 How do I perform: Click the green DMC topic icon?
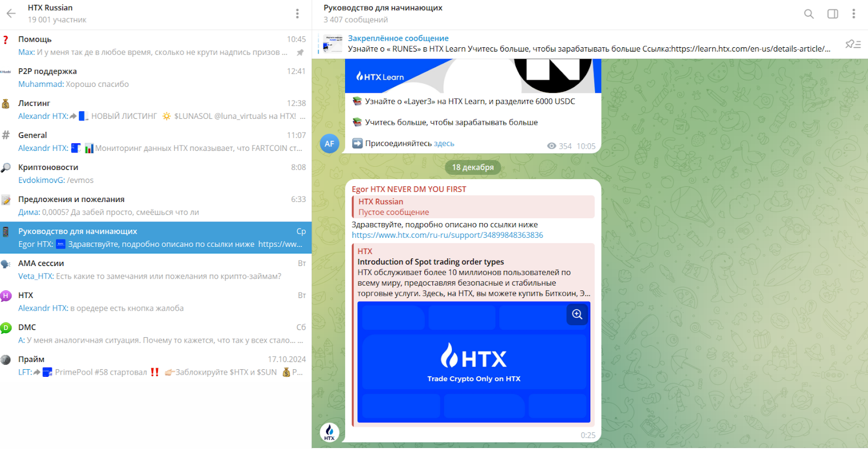(5, 327)
